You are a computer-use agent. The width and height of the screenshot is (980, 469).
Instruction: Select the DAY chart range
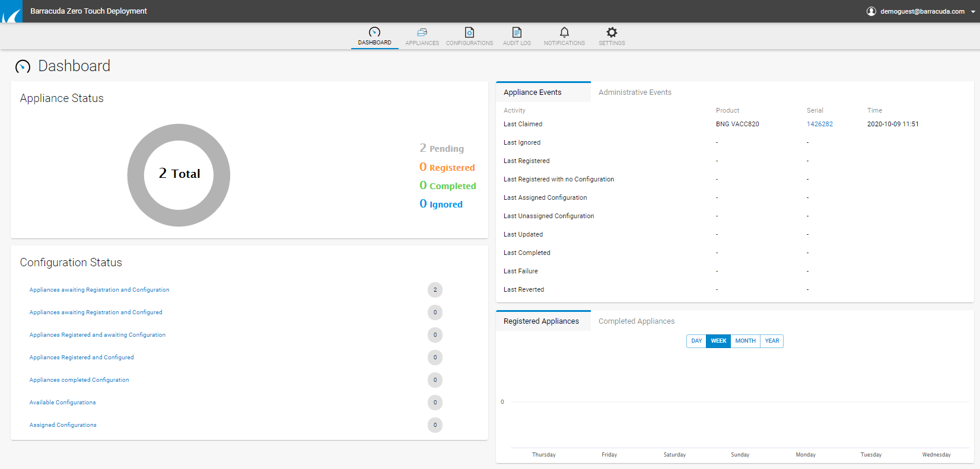(x=696, y=341)
